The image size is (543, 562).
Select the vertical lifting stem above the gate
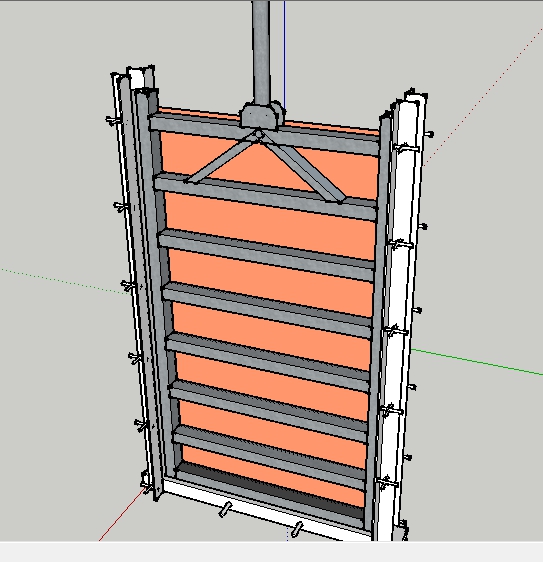(261, 52)
